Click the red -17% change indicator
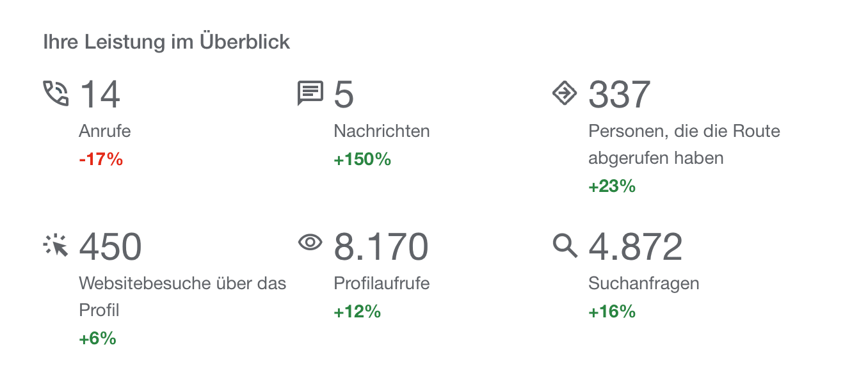Viewport: 868px width, 366px height. click(100, 159)
